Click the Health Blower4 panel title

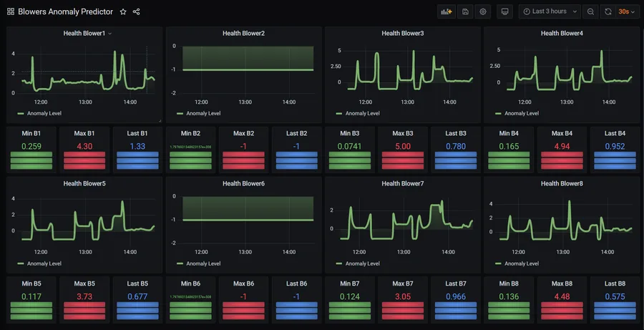coord(562,34)
